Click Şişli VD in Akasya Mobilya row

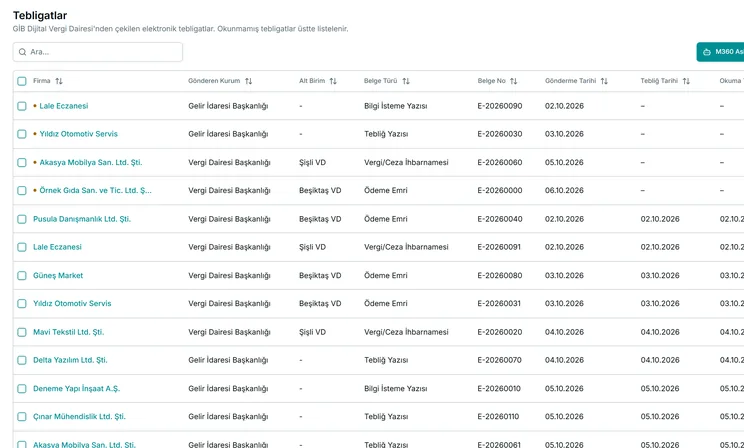tap(312, 162)
